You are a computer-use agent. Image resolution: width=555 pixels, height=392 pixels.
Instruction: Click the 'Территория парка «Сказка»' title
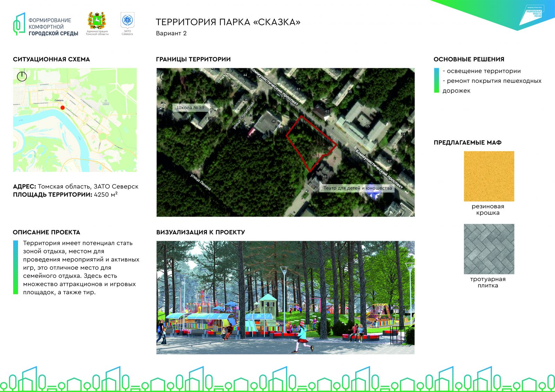(x=228, y=22)
